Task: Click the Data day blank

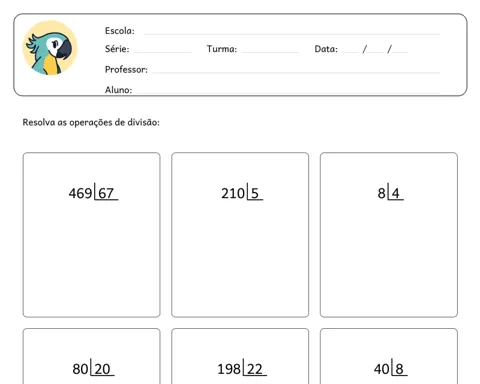Action: 350,52
